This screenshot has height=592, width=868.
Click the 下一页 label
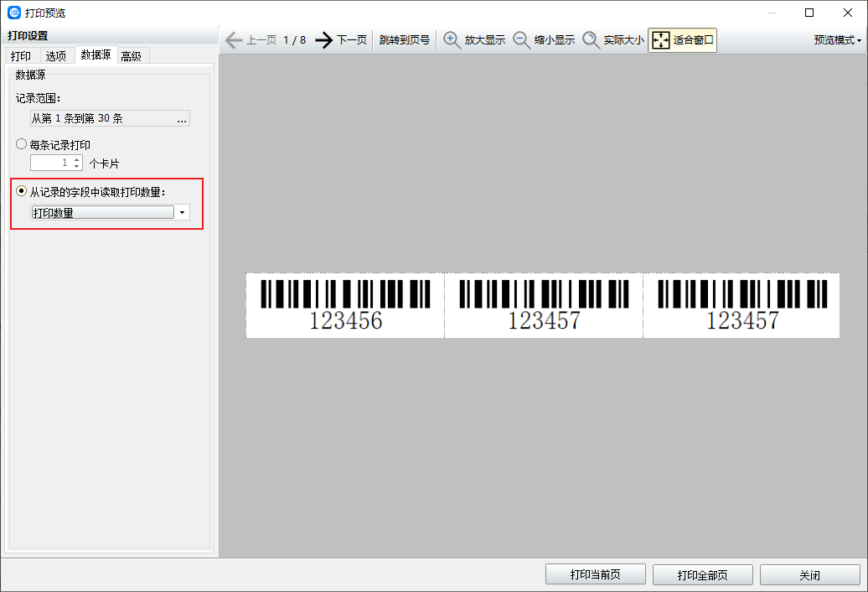[x=352, y=40]
